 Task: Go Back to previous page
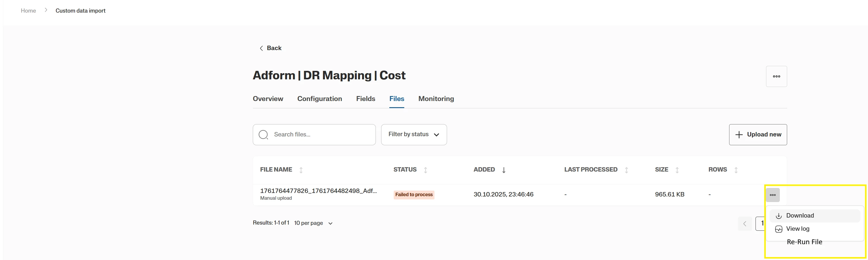pos(271,48)
